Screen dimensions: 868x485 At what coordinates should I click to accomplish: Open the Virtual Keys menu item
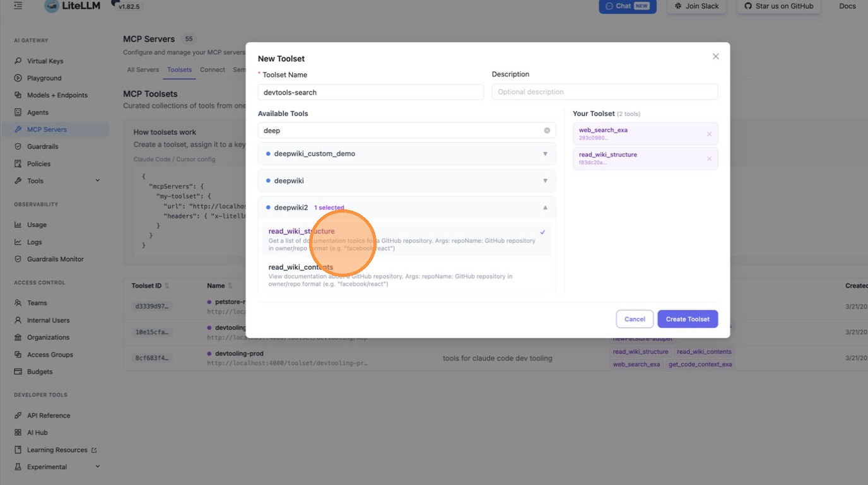pyautogui.click(x=56, y=61)
